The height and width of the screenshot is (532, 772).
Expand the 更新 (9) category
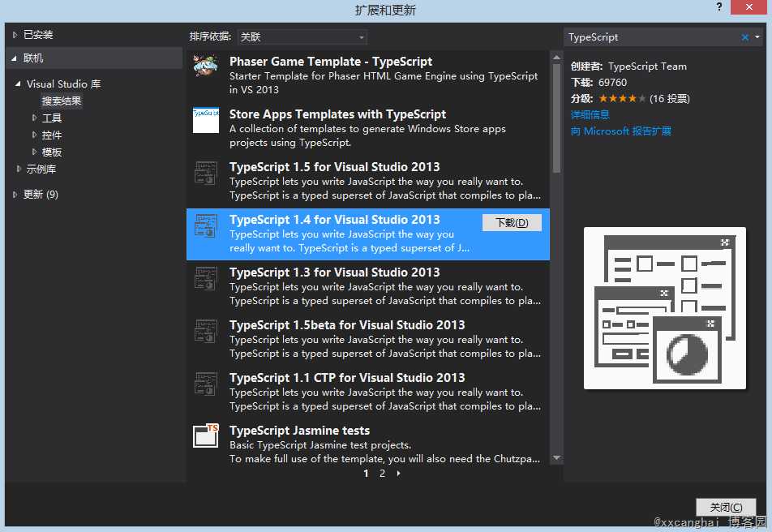tap(15, 195)
